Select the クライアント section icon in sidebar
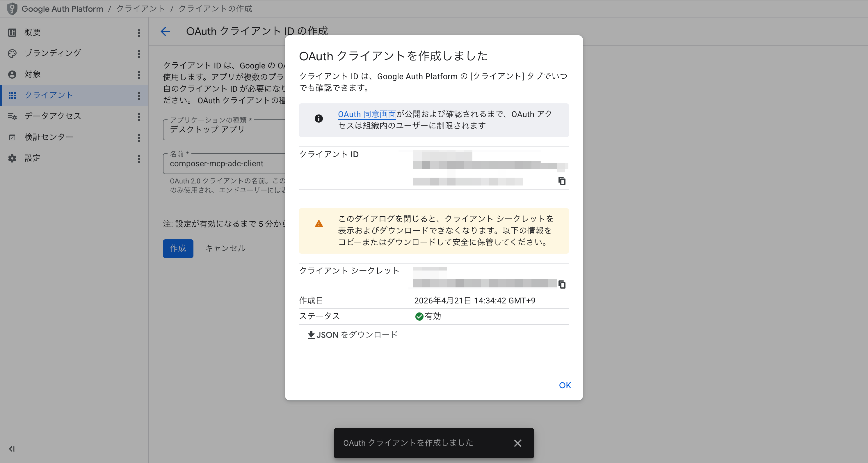This screenshot has width=868, height=463. (13, 96)
